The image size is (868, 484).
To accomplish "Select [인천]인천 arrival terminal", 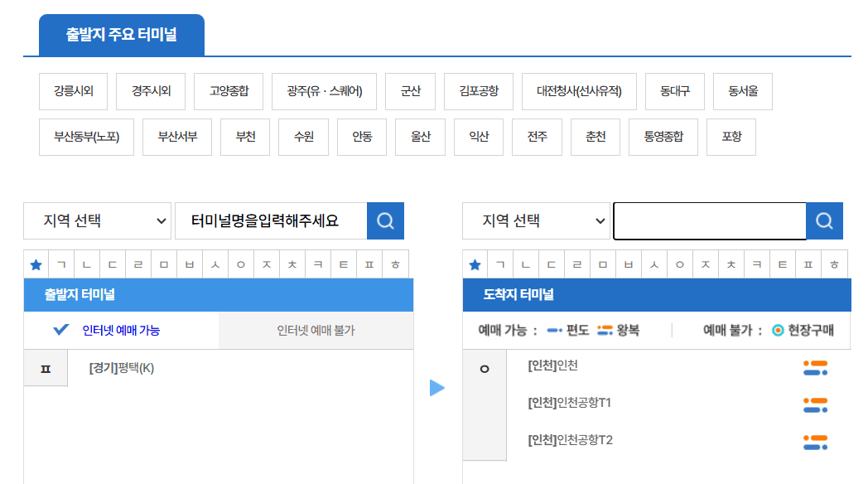I will pos(552,365).
